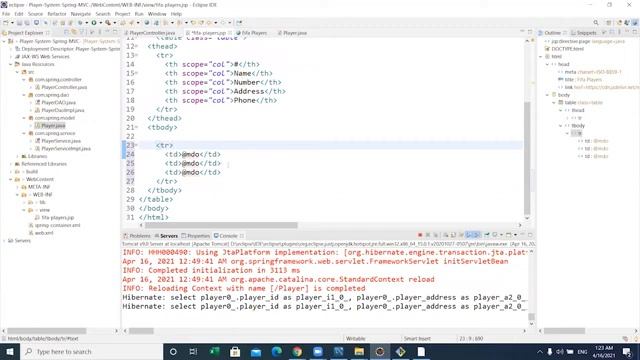This screenshot has width=640, height=360.
Task: Open the Navigate menu
Action: point(81,14)
